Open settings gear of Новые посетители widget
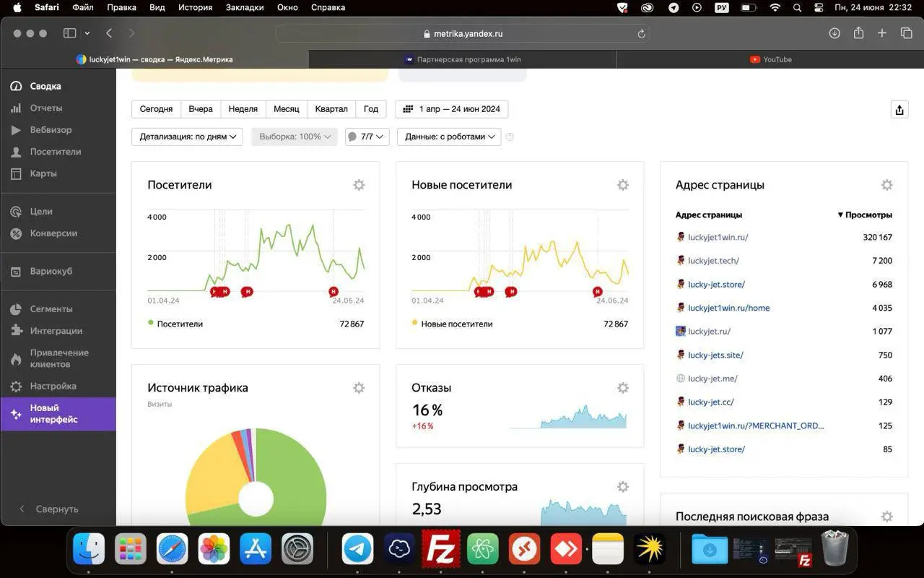The image size is (924, 578). click(623, 185)
